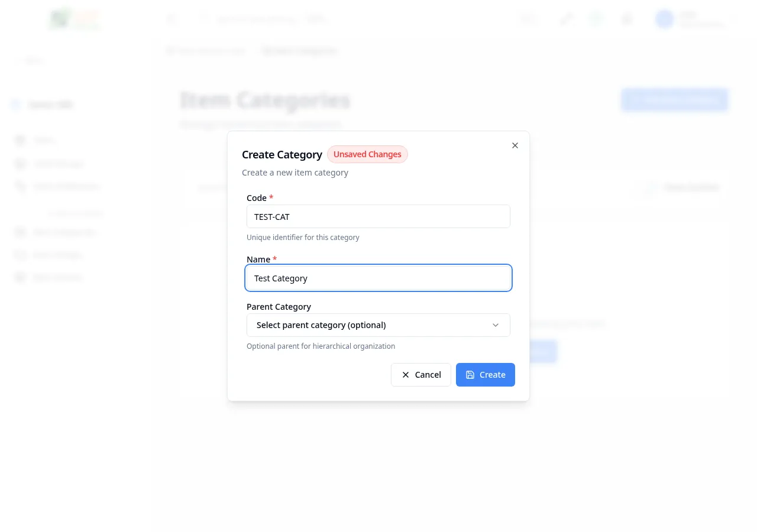This screenshot has height=532, width=757.
Task: Click the application logo in the sidebar
Action: click(75, 19)
